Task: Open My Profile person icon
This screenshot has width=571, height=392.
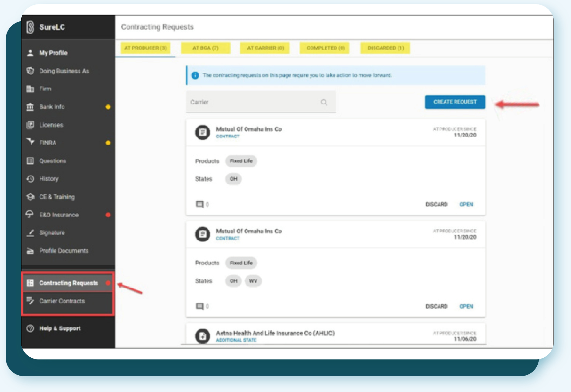Action: click(30, 53)
